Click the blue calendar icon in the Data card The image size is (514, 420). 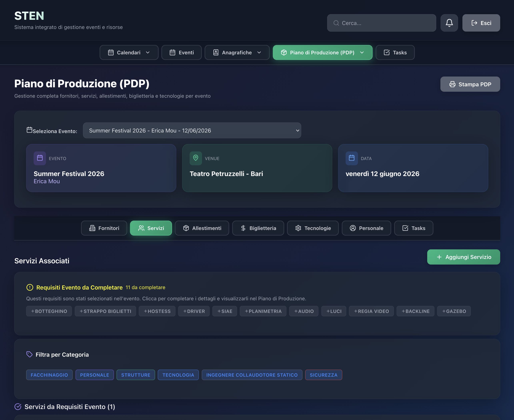tap(352, 158)
